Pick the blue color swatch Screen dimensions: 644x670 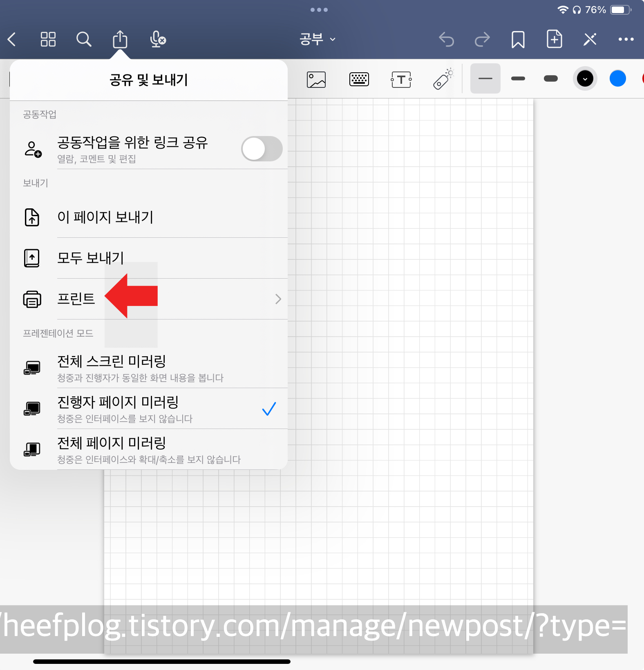[618, 78]
